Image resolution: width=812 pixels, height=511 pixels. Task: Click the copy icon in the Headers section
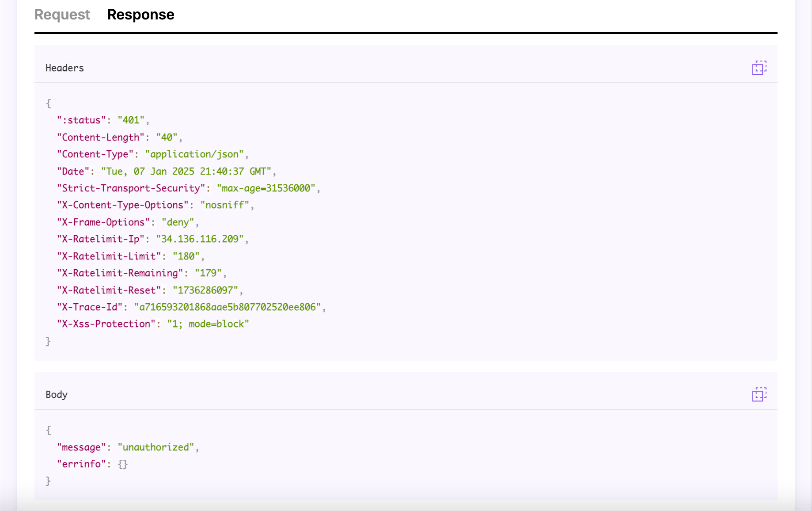coord(759,68)
